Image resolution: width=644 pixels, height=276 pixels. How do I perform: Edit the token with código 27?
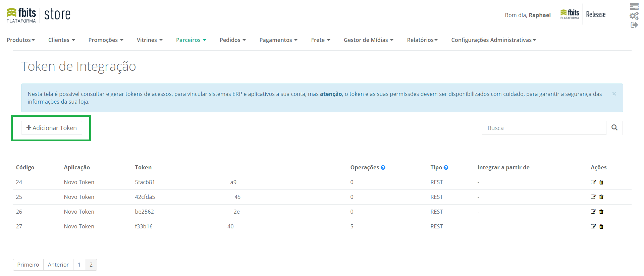pyautogui.click(x=593, y=226)
